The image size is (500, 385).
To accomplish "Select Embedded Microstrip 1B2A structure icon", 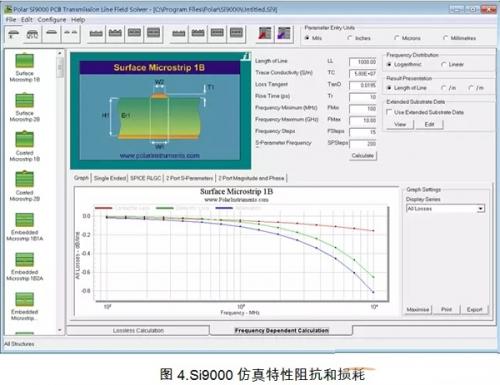I will pos(25,260).
